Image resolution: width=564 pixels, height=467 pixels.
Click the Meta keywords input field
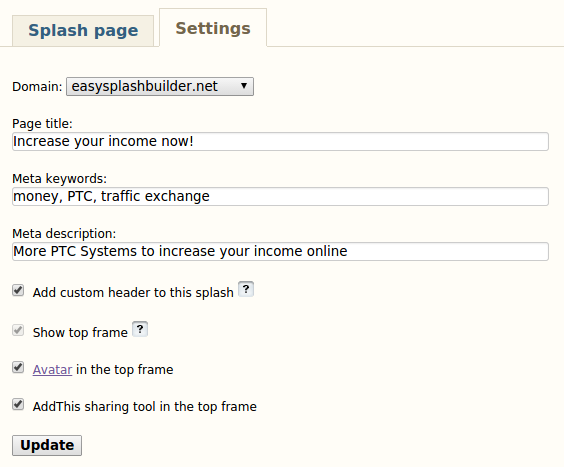coord(280,196)
